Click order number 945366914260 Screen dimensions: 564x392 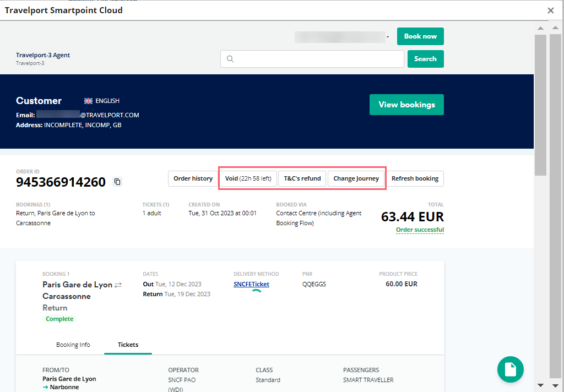(61, 182)
